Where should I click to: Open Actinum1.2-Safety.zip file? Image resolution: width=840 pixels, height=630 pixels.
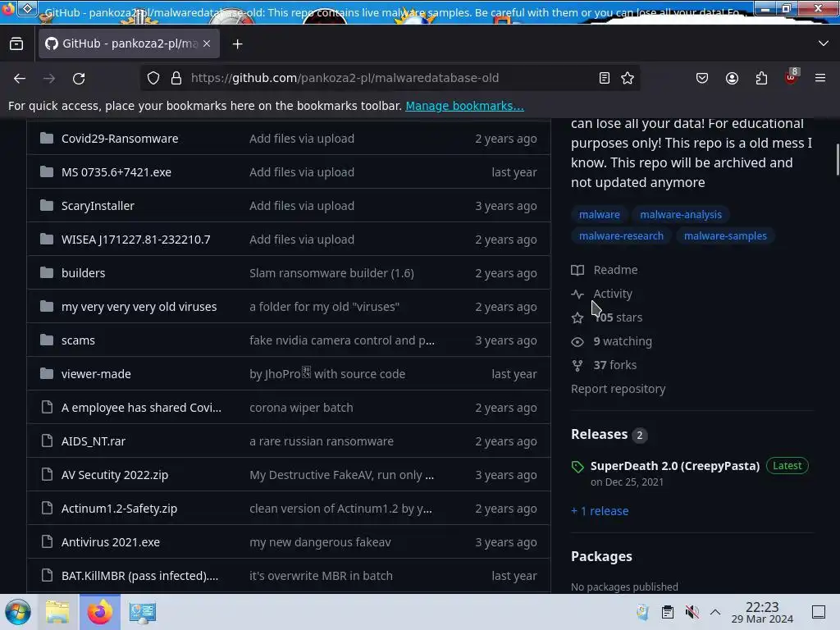(119, 509)
